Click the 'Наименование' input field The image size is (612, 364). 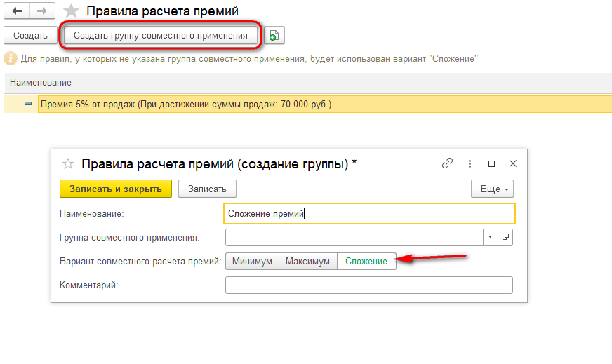[x=369, y=213]
